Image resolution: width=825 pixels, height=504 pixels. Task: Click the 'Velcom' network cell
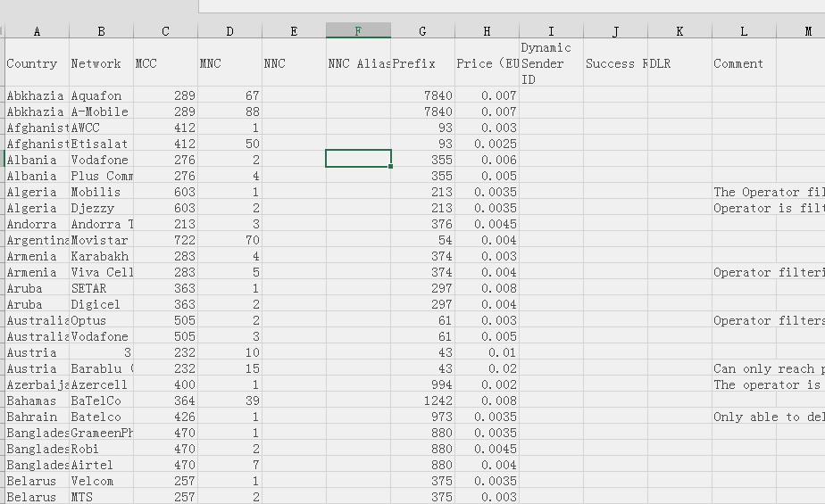tap(101, 480)
